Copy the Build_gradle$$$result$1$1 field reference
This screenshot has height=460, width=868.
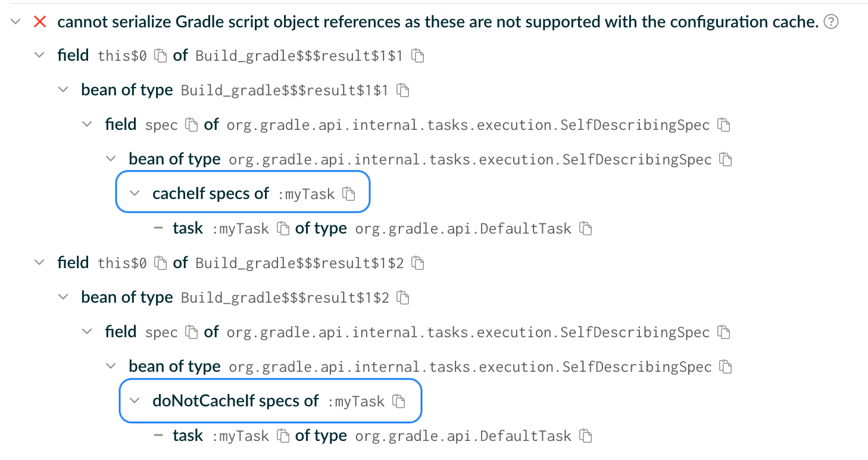(419, 55)
